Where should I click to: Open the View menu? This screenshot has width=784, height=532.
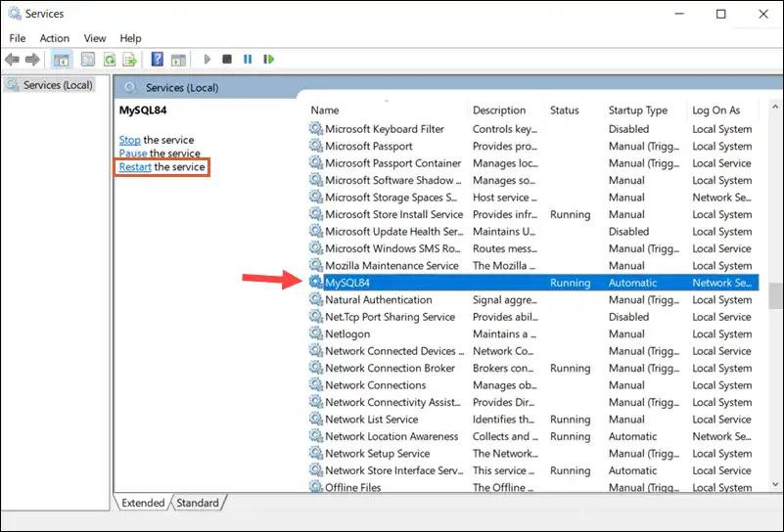(x=95, y=38)
